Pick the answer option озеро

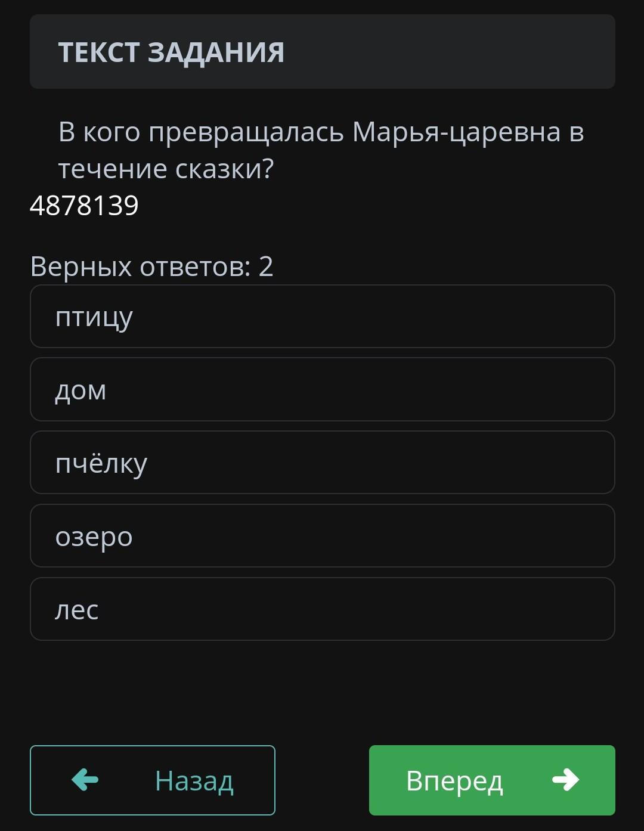point(322,536)
